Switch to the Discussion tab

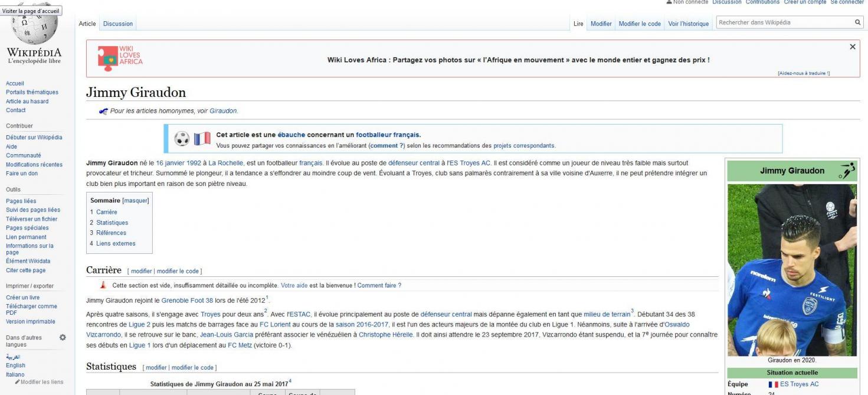(x=118, y=24)
